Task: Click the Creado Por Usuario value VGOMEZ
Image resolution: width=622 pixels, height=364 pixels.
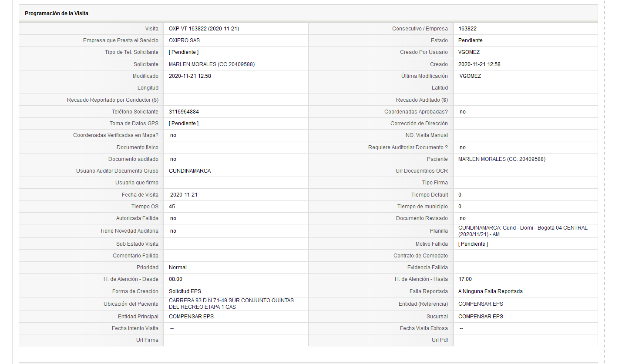Action: (469, 52)
